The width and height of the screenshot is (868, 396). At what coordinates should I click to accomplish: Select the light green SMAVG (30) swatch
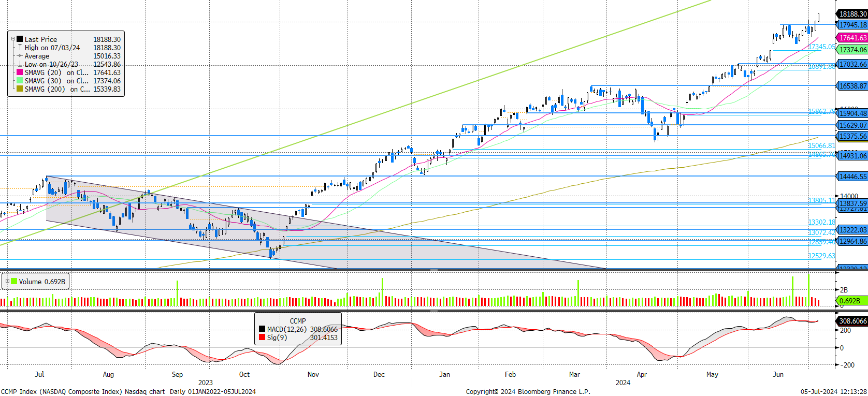coord(20,81)
